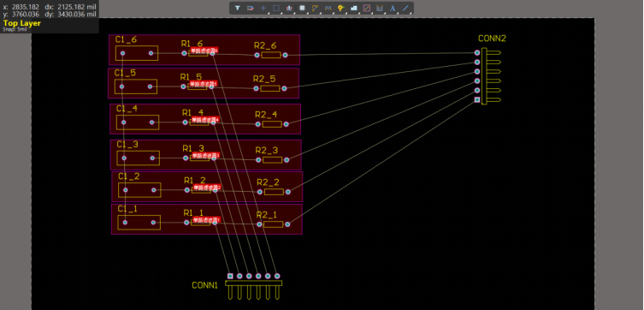Image resolution: width=644 pixels, height=310 pixels.
Task: Select the move objects cross tool
Action: pos(263,8)
